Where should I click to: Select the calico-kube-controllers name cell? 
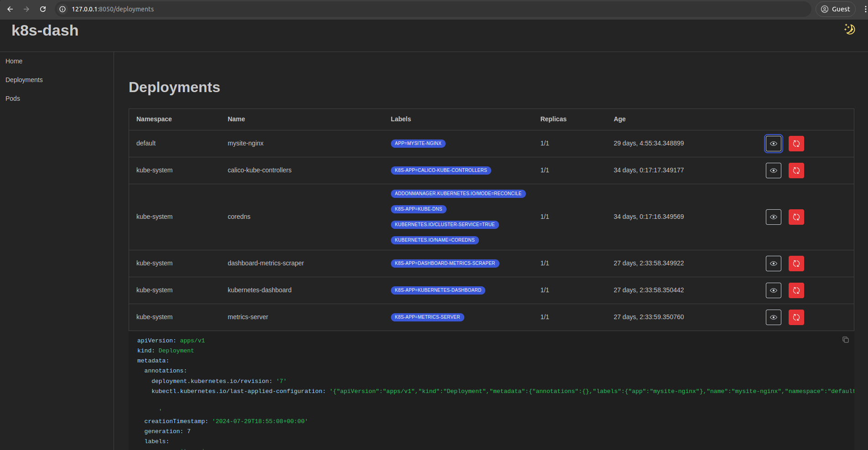[x=260, y=170]
